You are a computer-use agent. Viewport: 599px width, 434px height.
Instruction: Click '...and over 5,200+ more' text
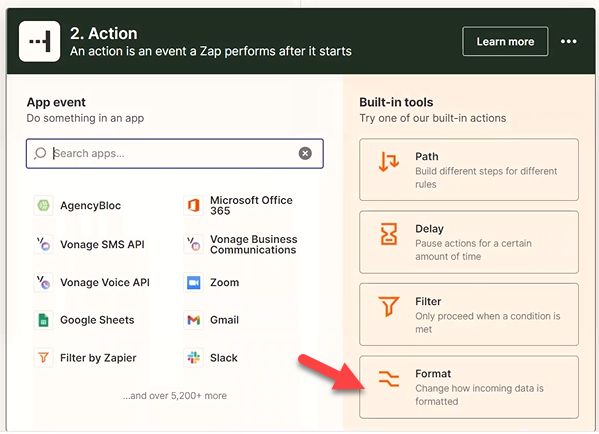click(x=175, y=395)
